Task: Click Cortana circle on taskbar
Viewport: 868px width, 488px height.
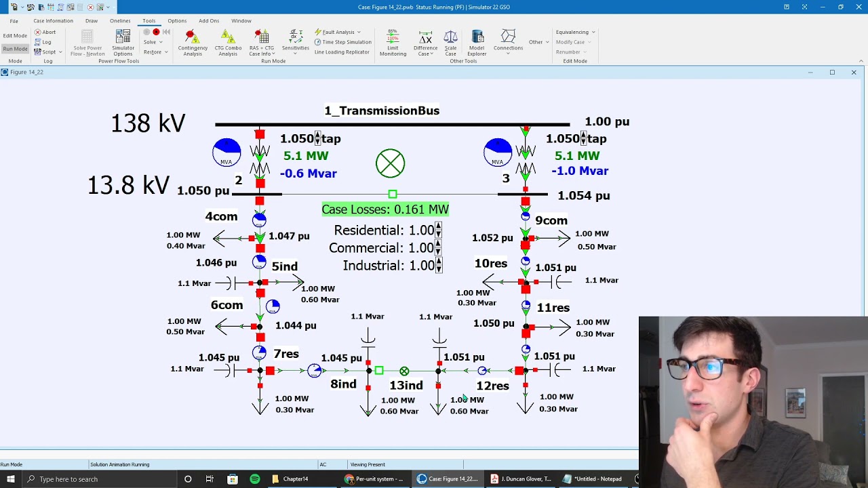Action: [188, 479]
